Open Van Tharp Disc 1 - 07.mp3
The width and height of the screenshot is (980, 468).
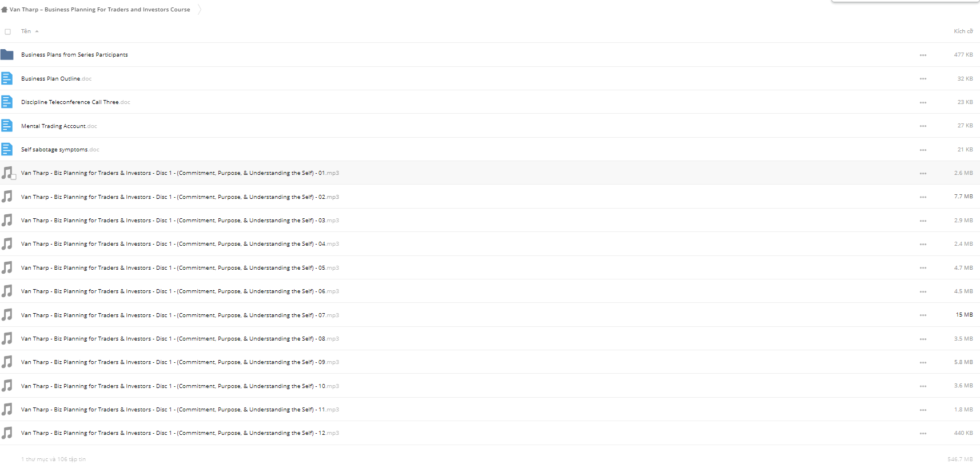pos(180,315)
